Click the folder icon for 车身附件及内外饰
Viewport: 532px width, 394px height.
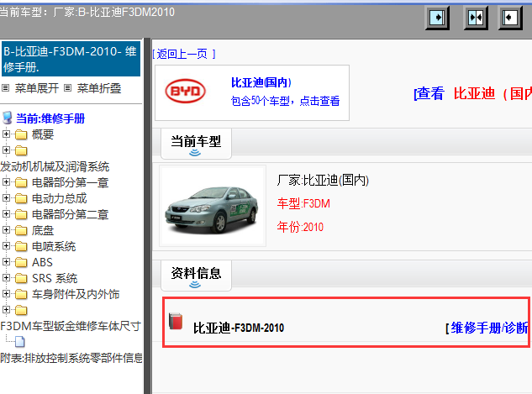(x=21, y=294)
